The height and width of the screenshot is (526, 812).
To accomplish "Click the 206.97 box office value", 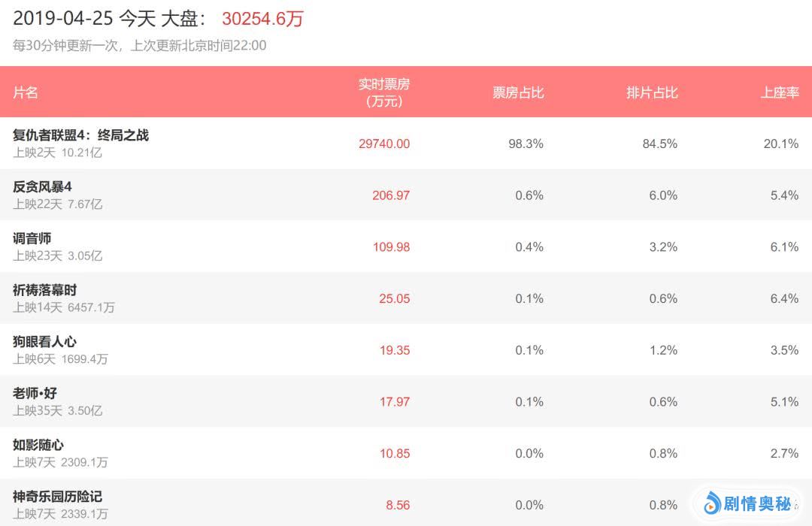I will [391, 195].
